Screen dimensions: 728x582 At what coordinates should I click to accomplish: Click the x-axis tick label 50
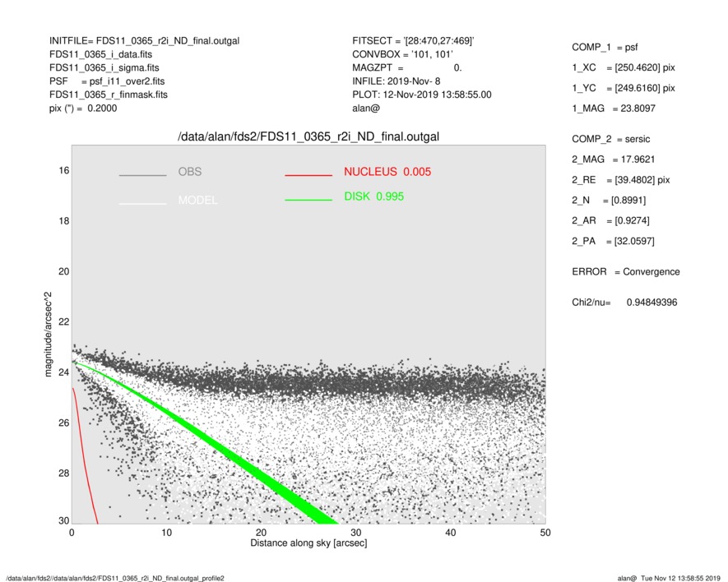pos(545,533)
